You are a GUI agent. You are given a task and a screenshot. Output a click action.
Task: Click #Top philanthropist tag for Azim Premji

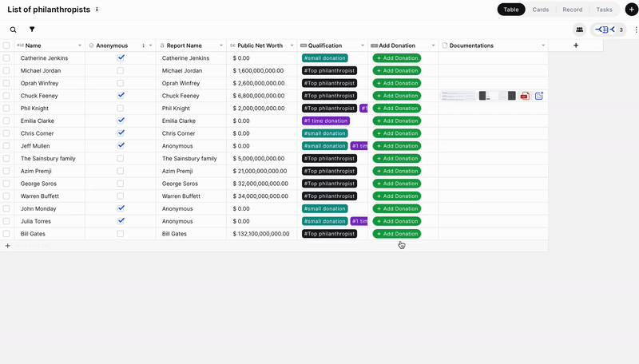329,171
